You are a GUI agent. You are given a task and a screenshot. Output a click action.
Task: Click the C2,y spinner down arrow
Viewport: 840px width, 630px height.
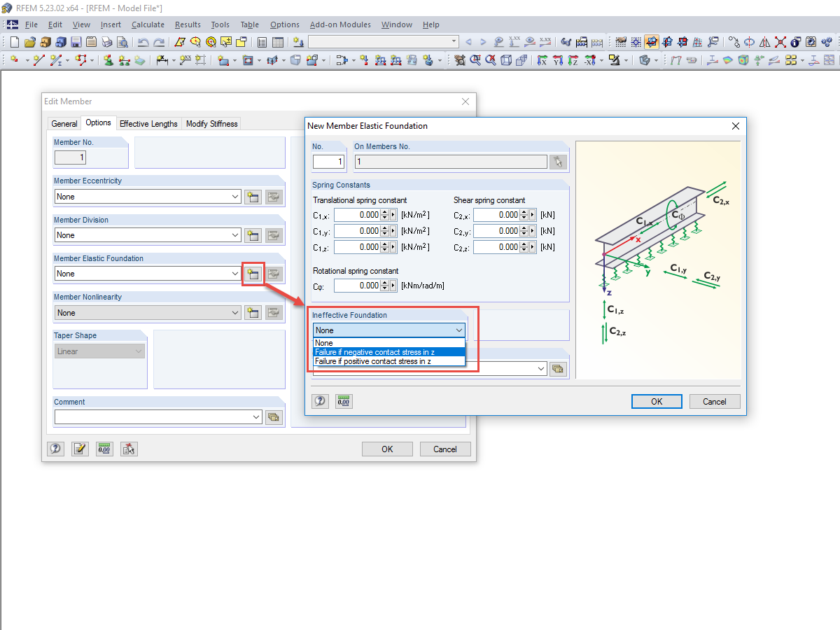524,234
